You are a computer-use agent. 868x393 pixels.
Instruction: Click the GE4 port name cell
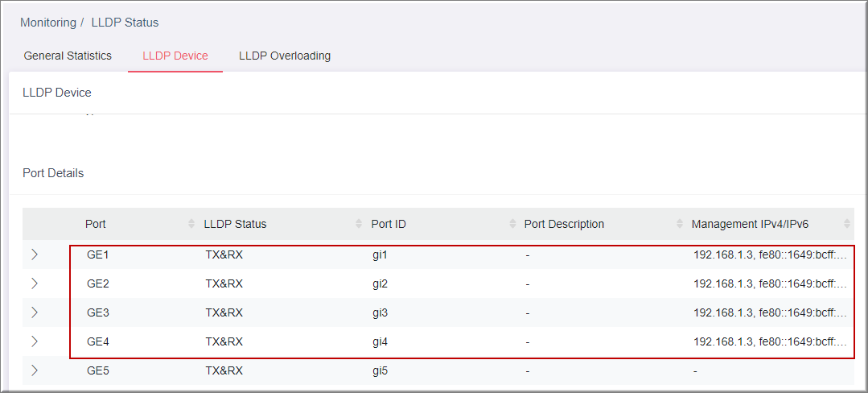tap(98, 341)
